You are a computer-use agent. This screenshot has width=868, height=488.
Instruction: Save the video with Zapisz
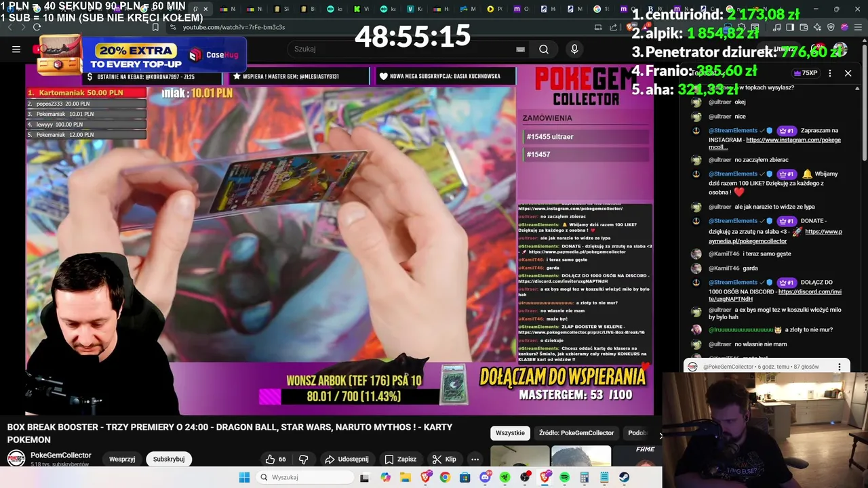(x=400, y=459)
